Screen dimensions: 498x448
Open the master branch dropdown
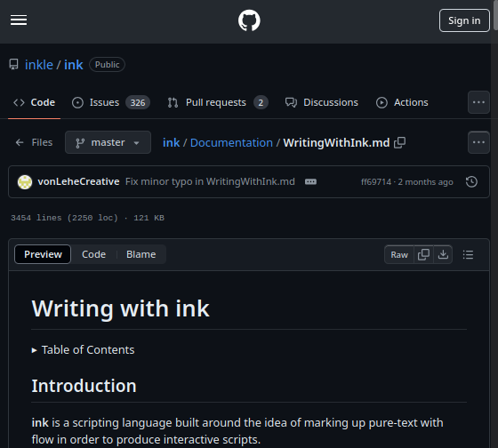108,142
